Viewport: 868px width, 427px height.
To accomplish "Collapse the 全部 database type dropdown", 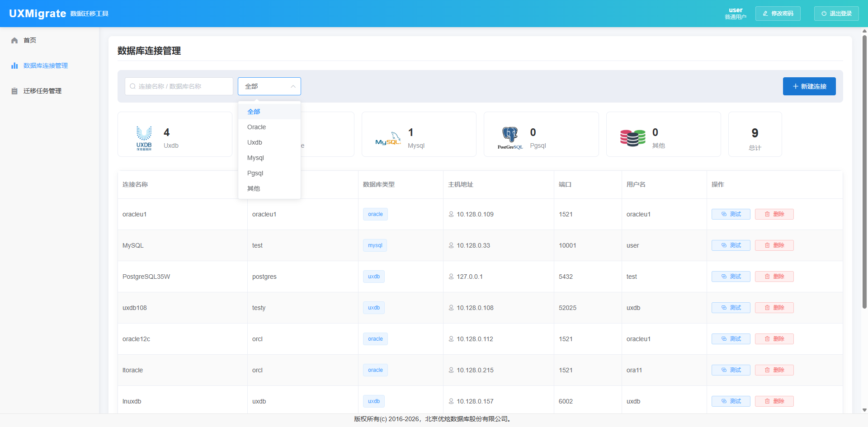I will 293,86.
